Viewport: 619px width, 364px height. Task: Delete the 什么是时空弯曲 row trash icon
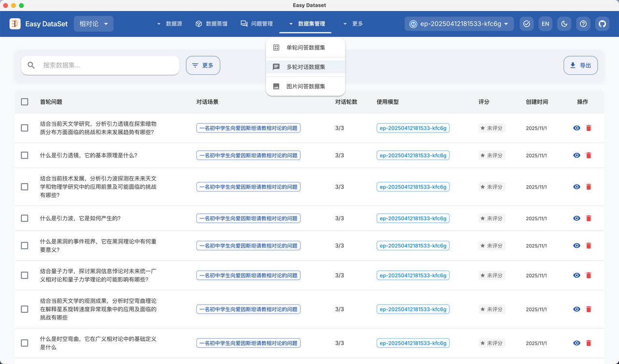589,343
